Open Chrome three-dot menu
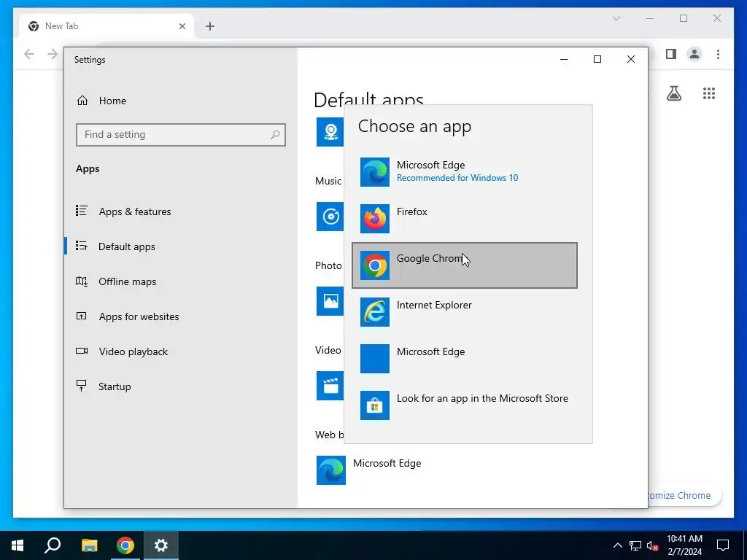The height and width of the screenshot is (560, 747). click(718, 54)
